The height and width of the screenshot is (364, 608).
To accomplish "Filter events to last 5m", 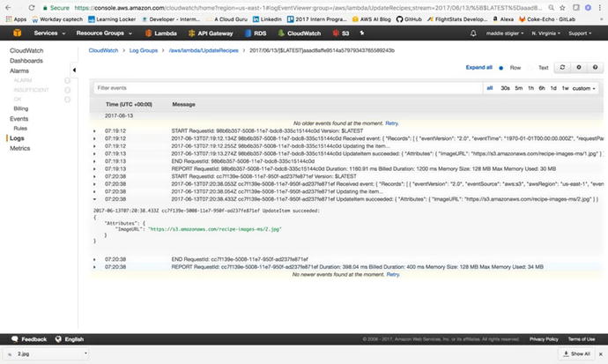I will (x=519, y=88).
